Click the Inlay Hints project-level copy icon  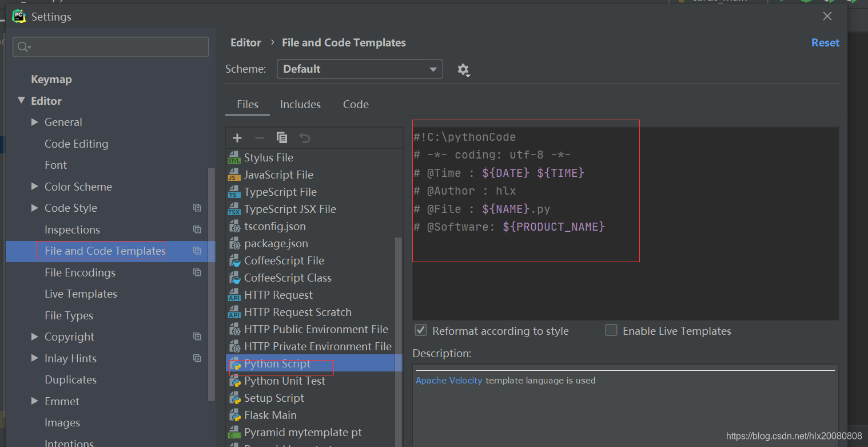tap(197, 358)
